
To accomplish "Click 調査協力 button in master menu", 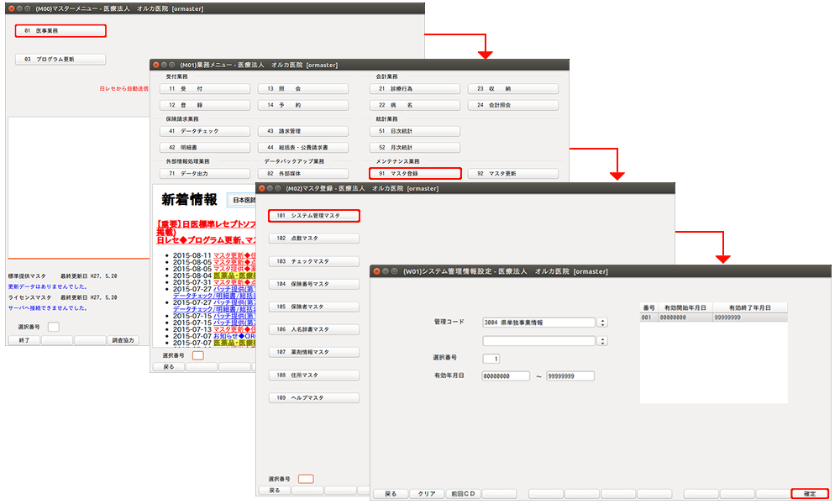I will pos(123,341).
